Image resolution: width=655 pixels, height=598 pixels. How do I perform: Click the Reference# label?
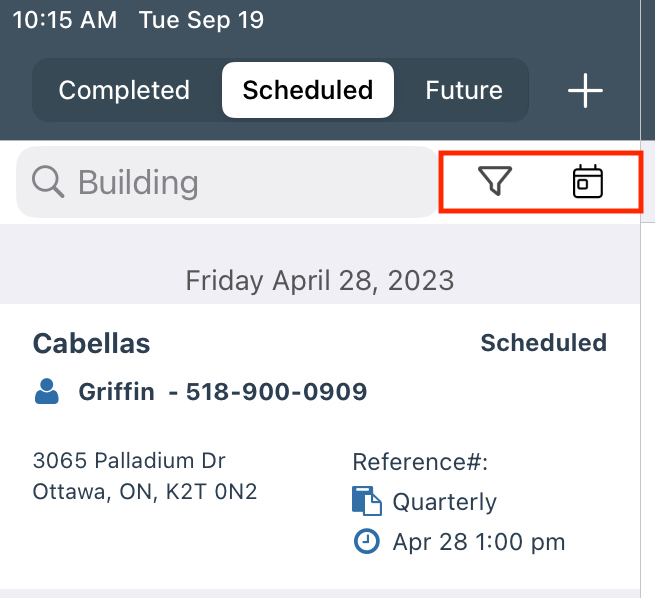419,461
